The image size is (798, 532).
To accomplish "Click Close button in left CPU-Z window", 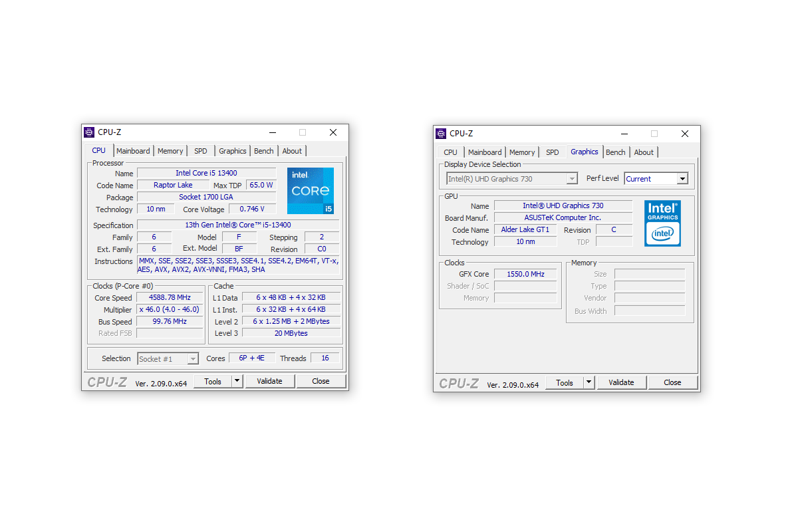I will [x=321, y=381].
